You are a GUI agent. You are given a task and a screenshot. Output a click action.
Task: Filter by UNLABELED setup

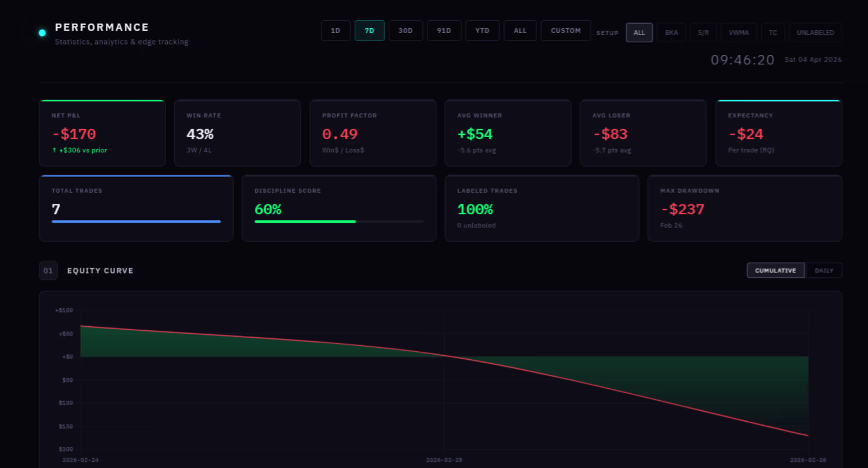(x=815, y=33)
